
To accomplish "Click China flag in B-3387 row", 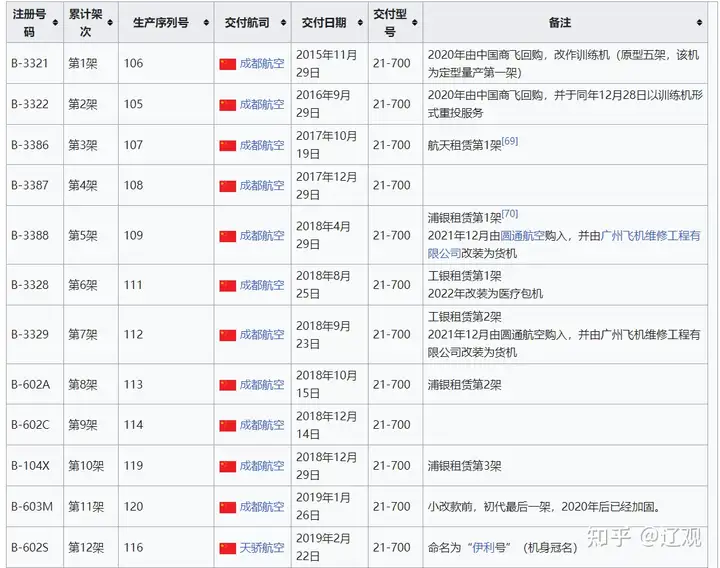I will [227, 186].
